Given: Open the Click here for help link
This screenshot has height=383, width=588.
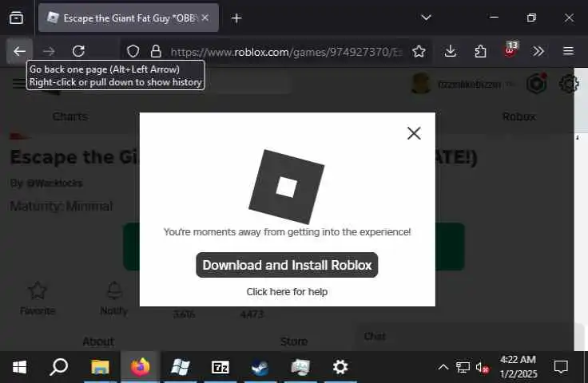Looking at the screenshot, I should [x=287, y=292].
